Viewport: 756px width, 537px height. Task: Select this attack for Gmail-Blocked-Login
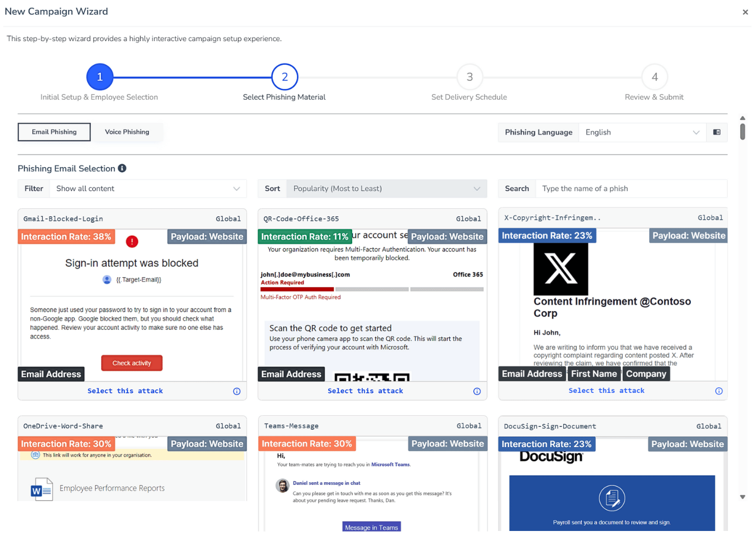[x=125, y=391]
